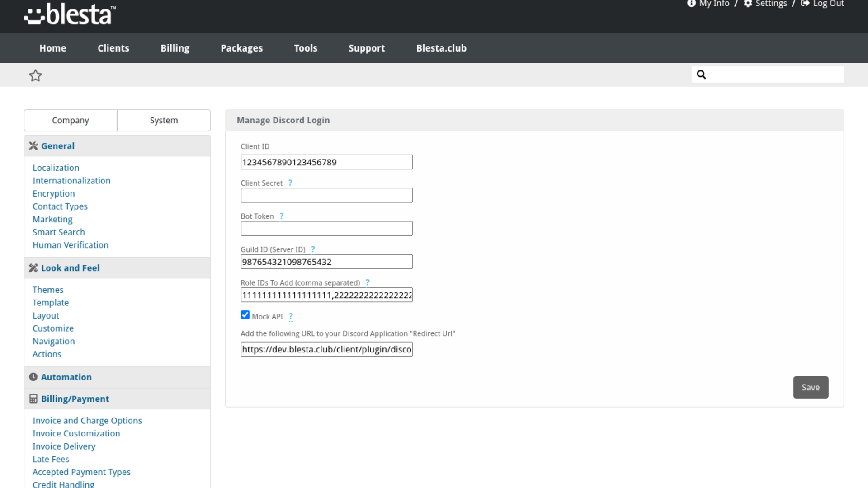Focus the Guild ID input field

326,262
